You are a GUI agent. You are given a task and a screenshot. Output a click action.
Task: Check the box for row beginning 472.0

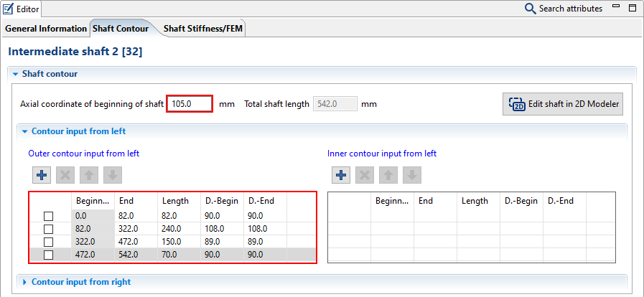tap(49, 255)
